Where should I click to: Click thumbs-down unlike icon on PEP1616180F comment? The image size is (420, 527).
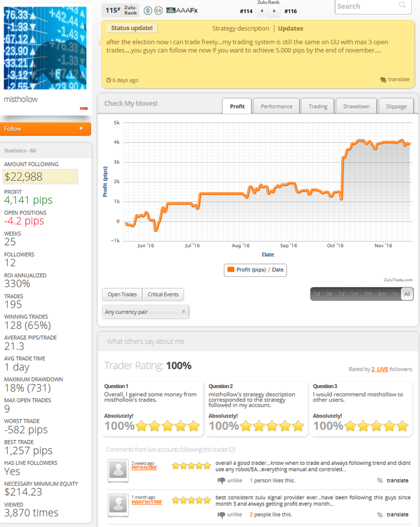[221, 481]
